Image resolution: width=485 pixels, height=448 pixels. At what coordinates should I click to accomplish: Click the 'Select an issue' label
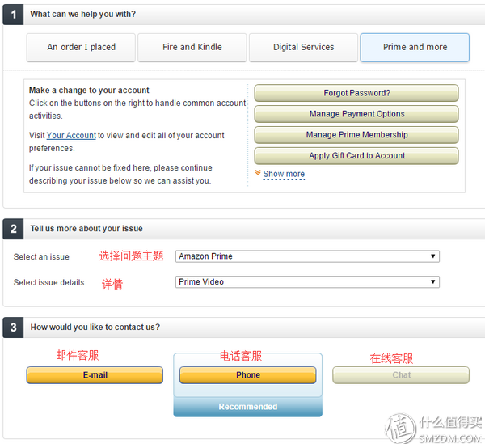pos(41,257)
